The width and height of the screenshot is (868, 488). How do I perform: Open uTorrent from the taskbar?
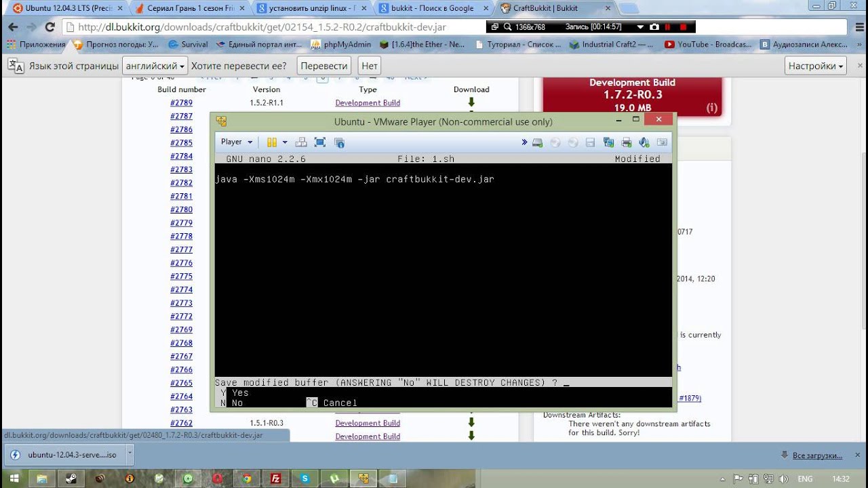334,479
